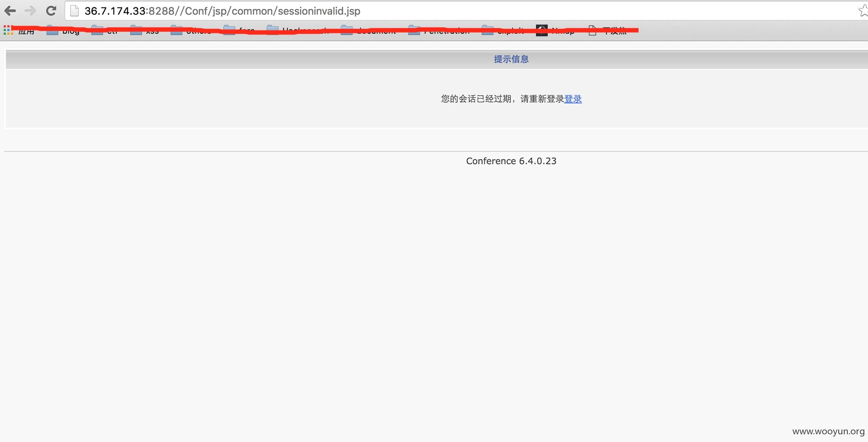The image size is (868, 442).
Task: Open the document bookmarks folder
Action: pos(369,31)
